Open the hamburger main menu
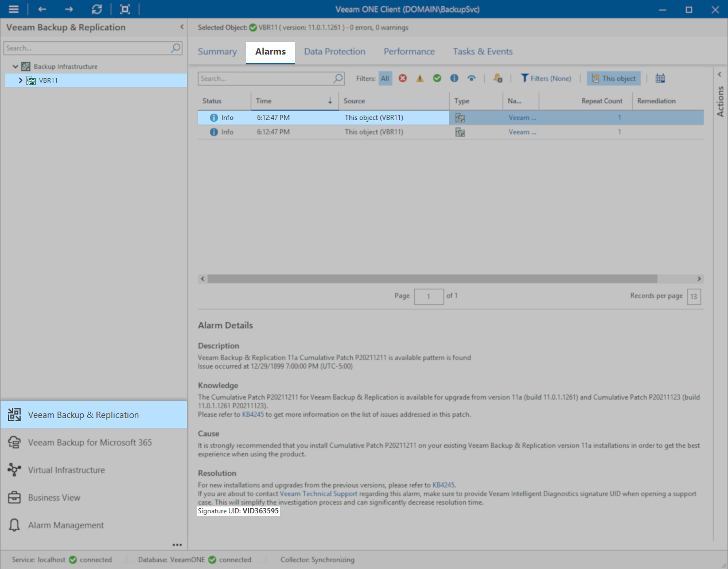This screenshot has width=728, height=569. 13,9
